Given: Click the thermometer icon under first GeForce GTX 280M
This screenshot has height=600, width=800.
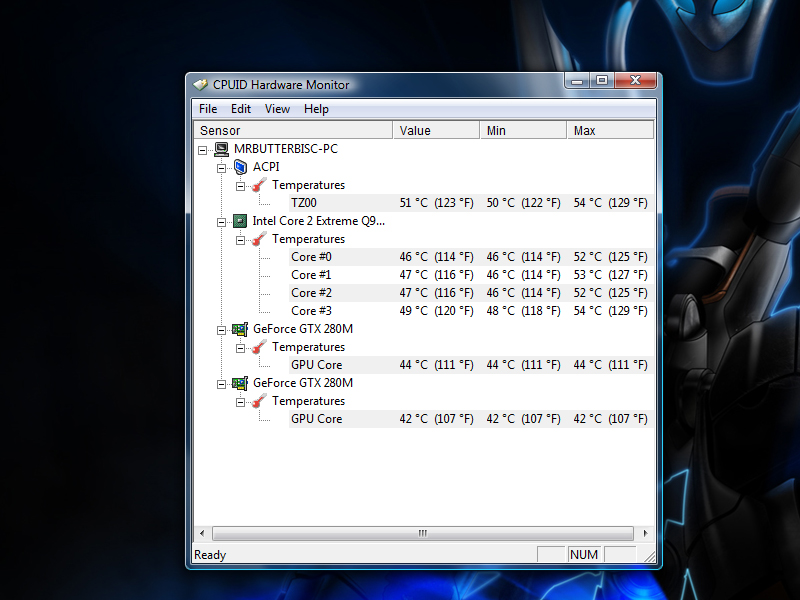Looking at the screenshot, I should pyautogui.click(x=259, y=347).
